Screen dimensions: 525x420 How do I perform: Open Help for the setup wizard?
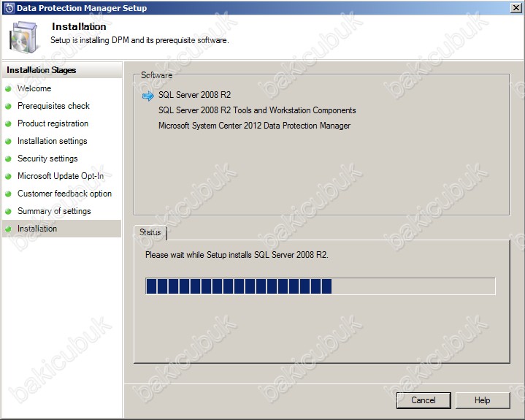coord(482,400)
